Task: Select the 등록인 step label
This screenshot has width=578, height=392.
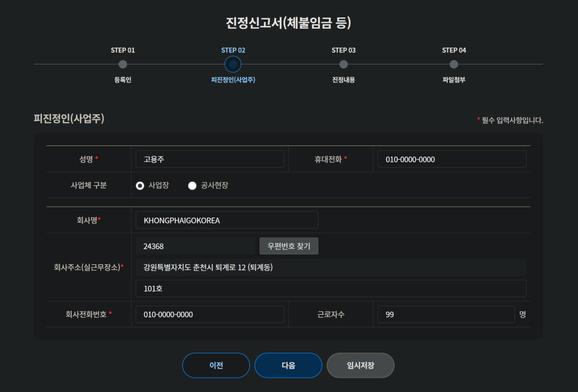Action: click(122, 79)
